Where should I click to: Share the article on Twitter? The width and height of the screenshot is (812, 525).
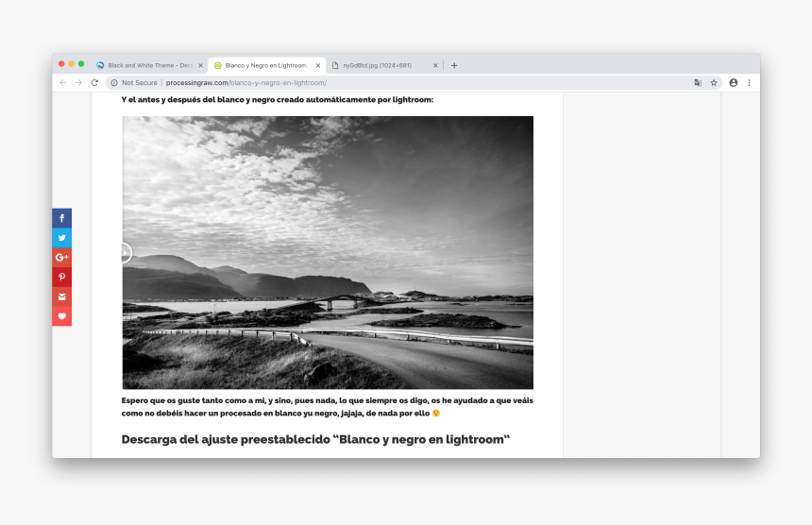pos(61,238)
